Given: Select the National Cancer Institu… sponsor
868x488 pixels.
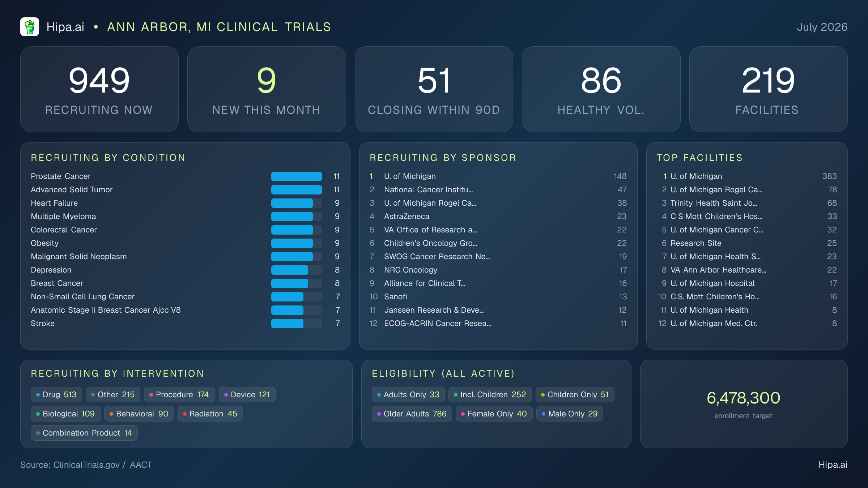Looking at the screenshot, I should [498, 190].
